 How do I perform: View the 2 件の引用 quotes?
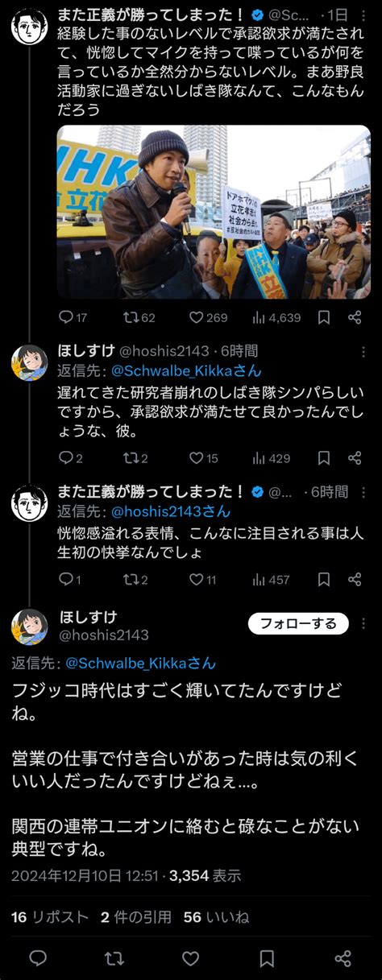[136, 916]
